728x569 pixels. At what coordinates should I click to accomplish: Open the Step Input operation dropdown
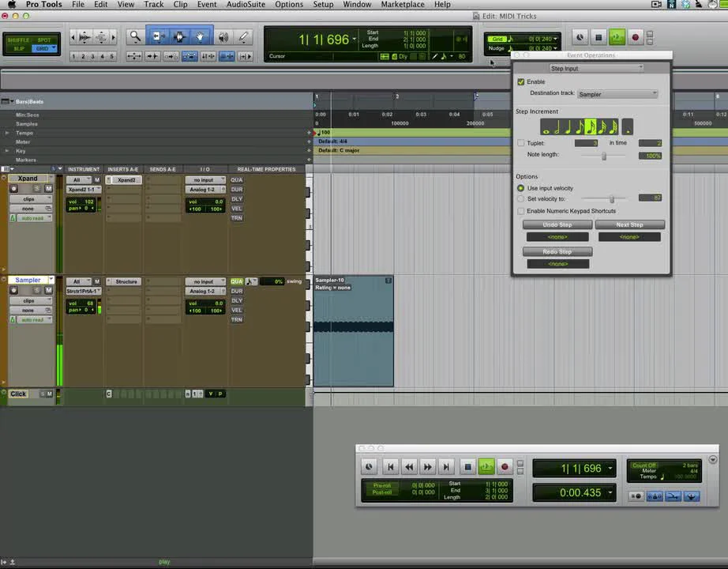click(x=596, y=68)
